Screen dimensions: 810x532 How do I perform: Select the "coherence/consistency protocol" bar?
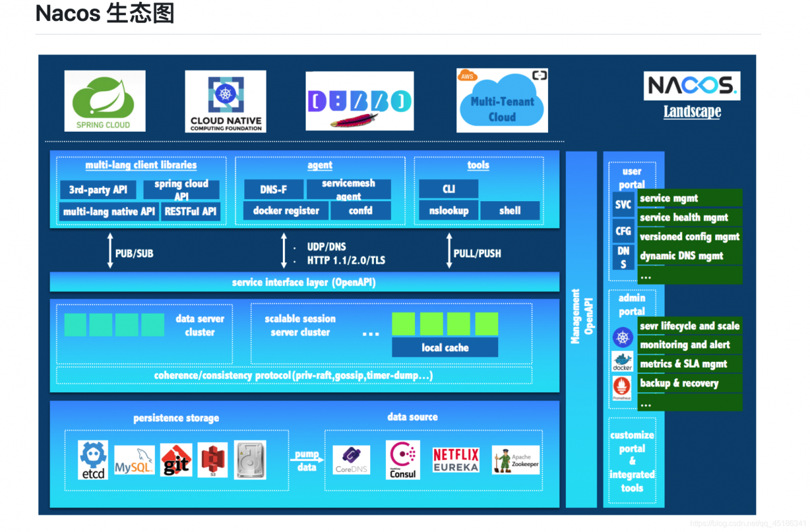pyautogui.click(x=294, y=376)
